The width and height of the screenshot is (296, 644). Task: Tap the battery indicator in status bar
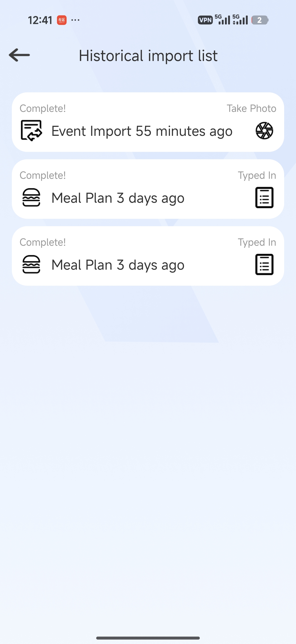259,20
